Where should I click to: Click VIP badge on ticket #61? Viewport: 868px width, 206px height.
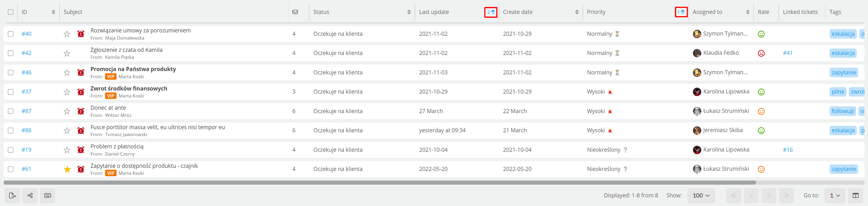click(111, 173)
